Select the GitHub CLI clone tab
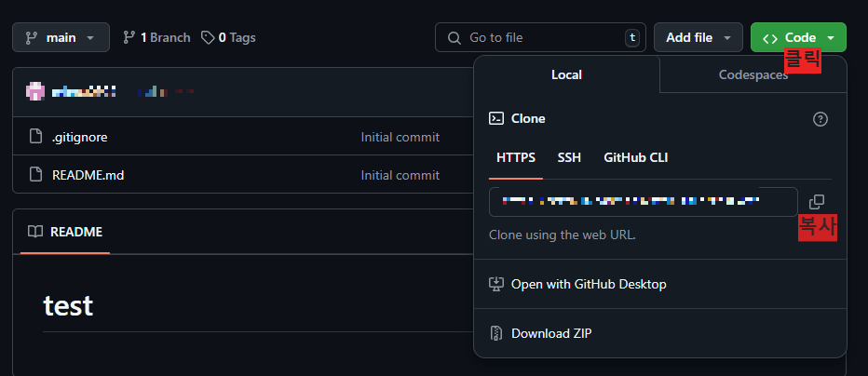This screenshot has width=868, height=376. [x=635, y=157]
